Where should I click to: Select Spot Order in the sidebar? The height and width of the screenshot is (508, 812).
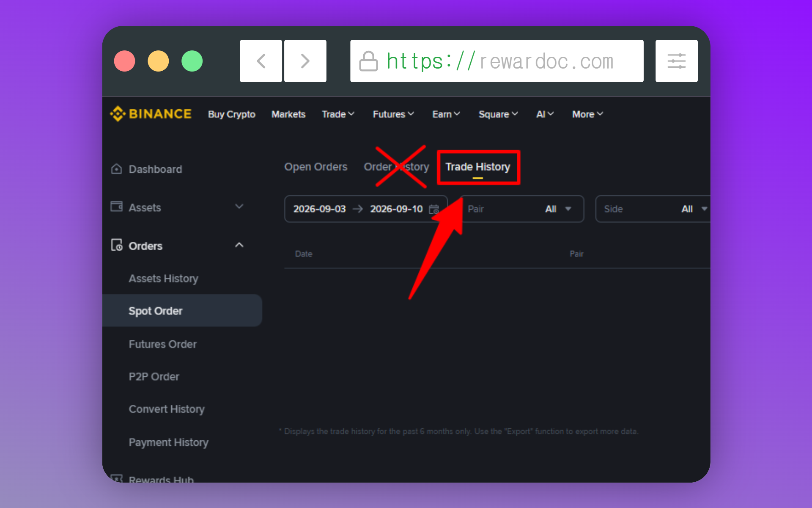coord(182,310)
